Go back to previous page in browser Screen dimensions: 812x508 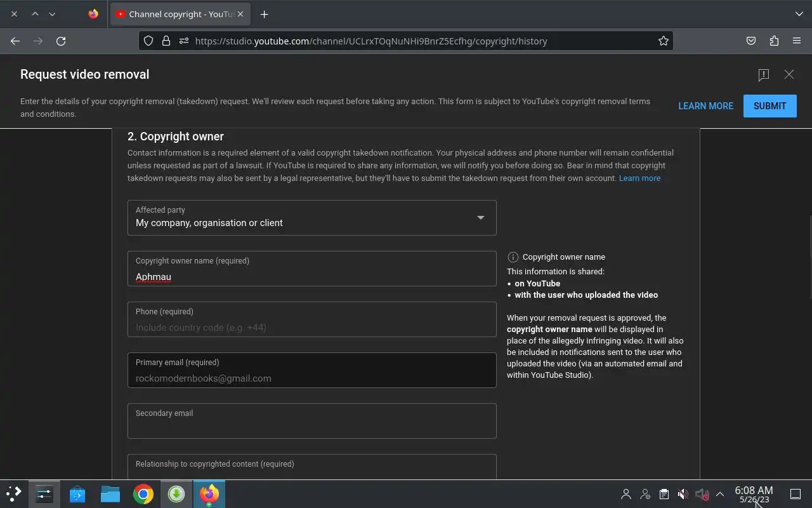pyautogui.click(x=15, y=41)
